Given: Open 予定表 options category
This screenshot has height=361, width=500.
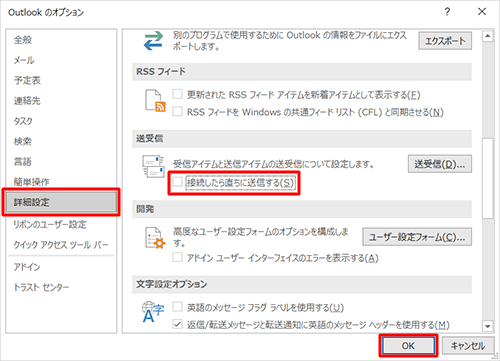Looking at the screenshot, I should 61,80.
